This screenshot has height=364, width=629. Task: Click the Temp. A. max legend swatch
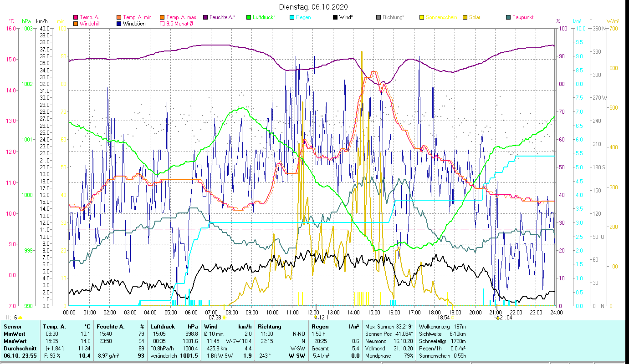[162, 17]
